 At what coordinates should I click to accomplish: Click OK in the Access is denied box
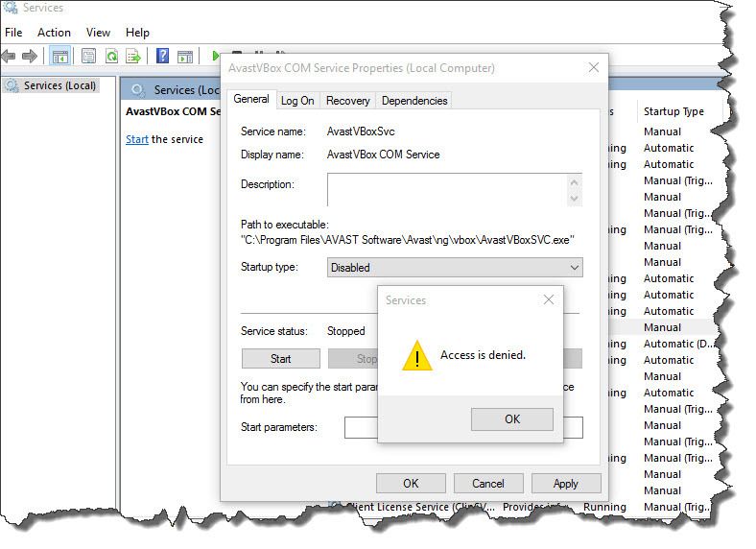click(x=512, y=419)
